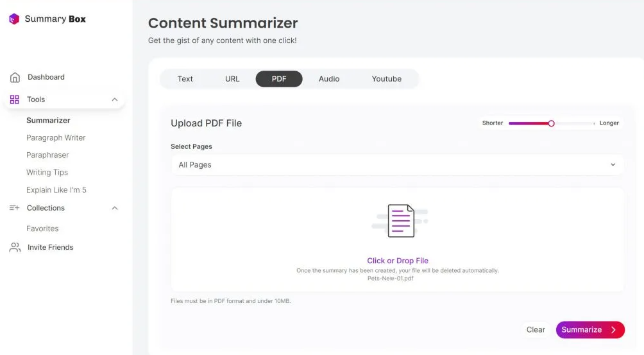The image size is (644, 355).
Task: Select the Youtube tab
Action: [387, 79]
